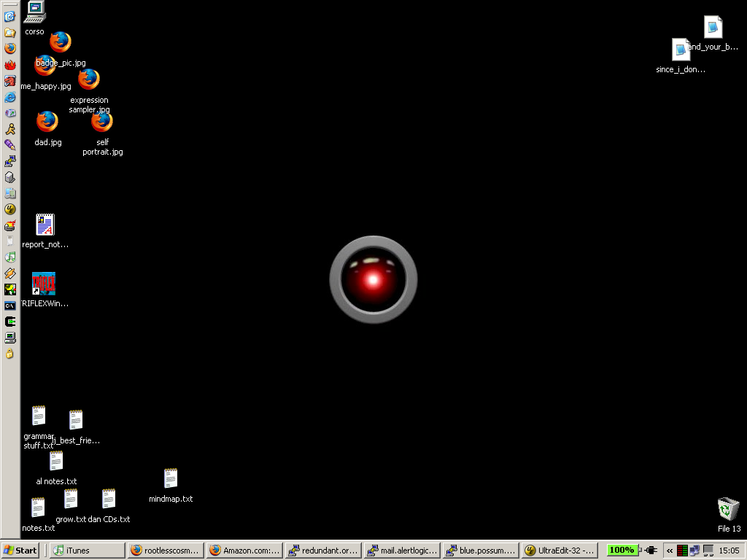Image resolution: width=747 pixels, height=560 pixels.
Task: Switch to UltraEdit-32 in the taskbar
Action: pyautogui.click(x=560, y=551)
